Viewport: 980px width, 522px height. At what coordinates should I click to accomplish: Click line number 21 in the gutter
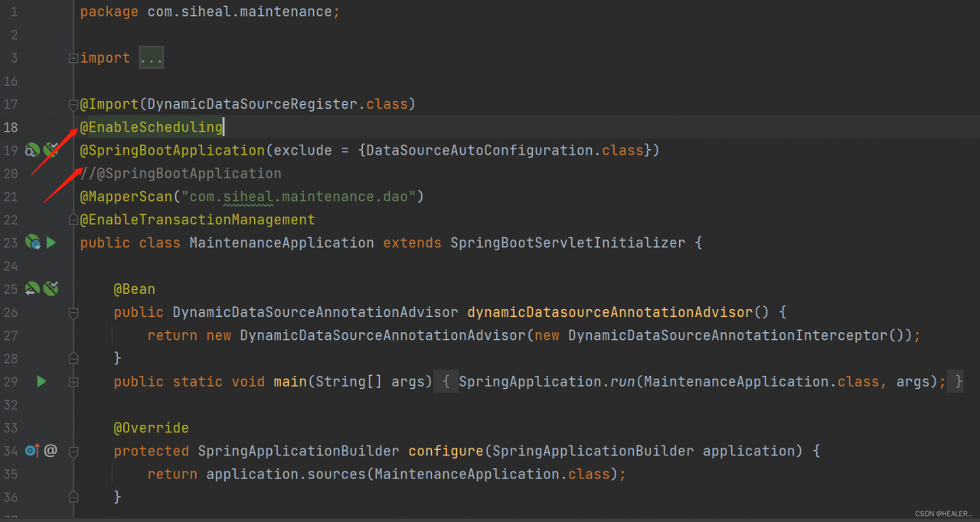coord(11,197)
